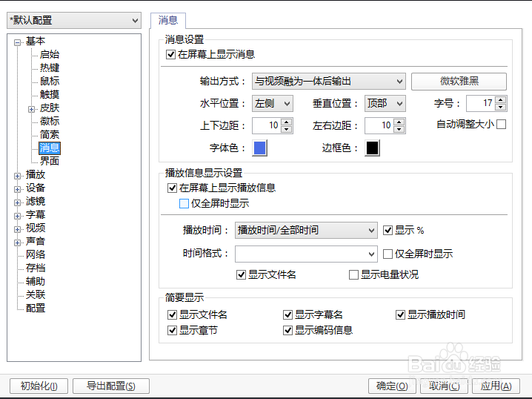Viewport: 532px width, 399px height.
Task: Open the 时间格式 dropdown
Action: (306, 254)
